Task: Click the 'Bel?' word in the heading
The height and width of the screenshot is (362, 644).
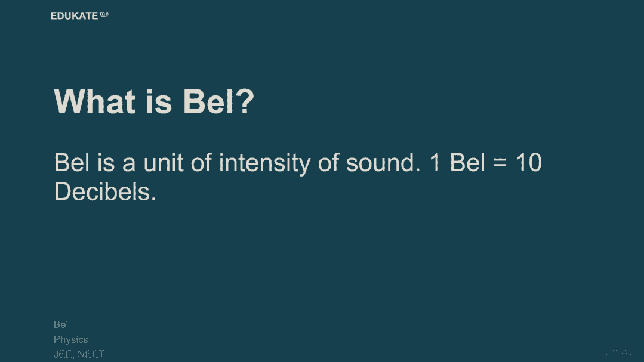Action: [x=218, y=101]
